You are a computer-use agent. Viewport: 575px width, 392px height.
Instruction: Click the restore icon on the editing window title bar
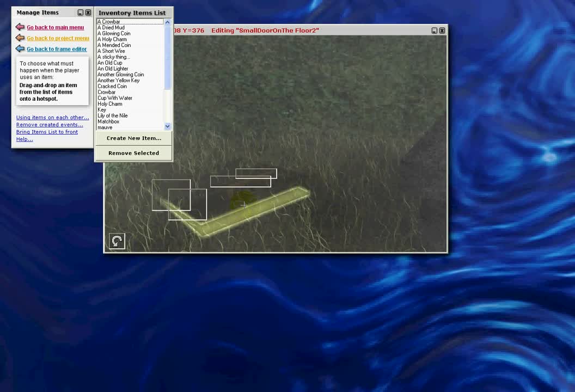click(434, 30)
